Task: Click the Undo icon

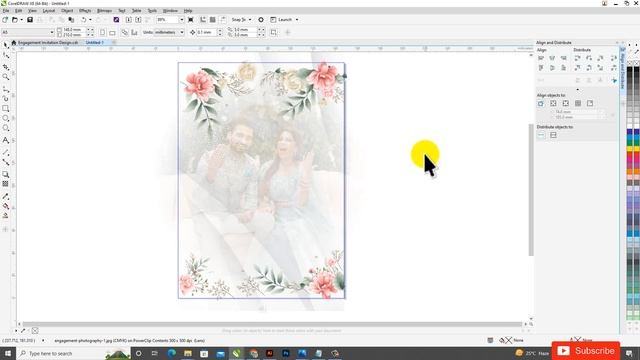Action: coord(84,20)
